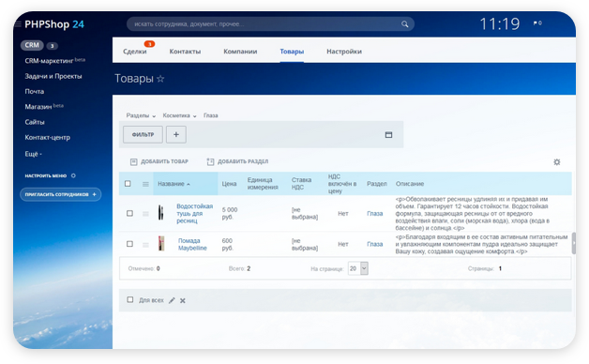Click the Цена column header

[229, 184]
